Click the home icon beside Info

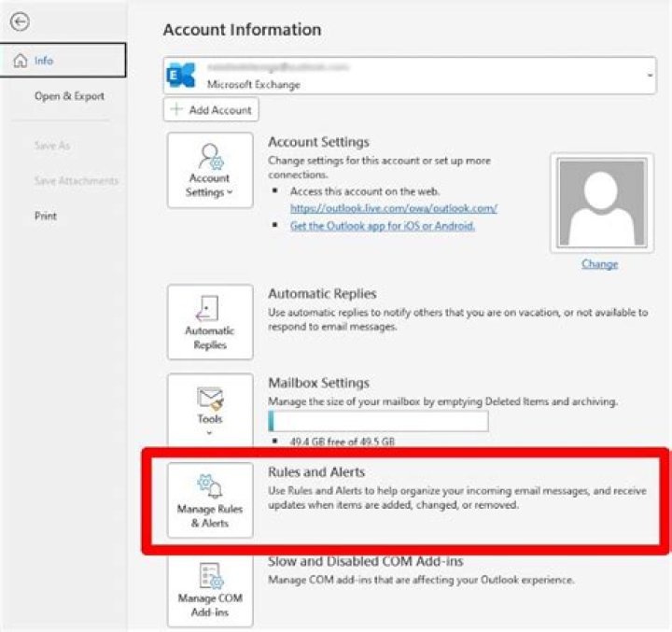tap(21, 61)
